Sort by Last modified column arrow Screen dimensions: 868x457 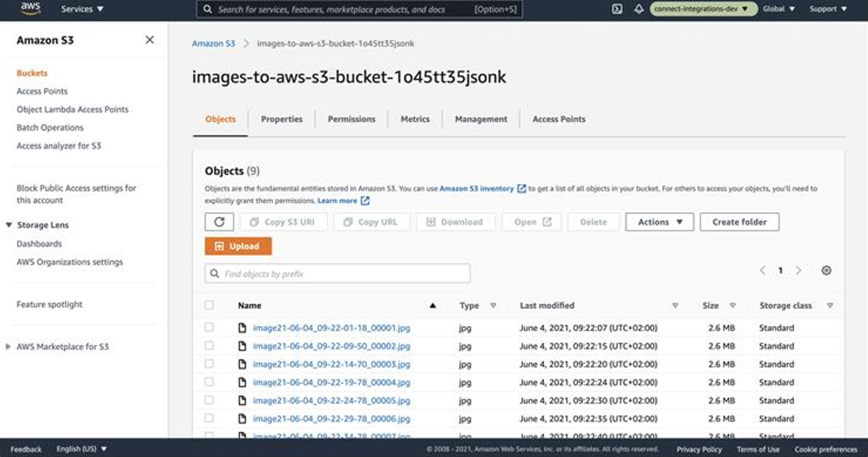[675, 306]
